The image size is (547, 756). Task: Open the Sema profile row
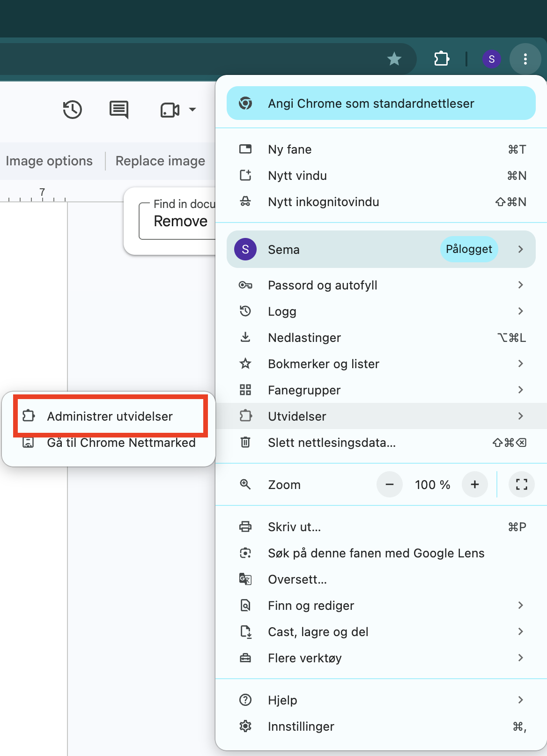(x=381, y=249)
